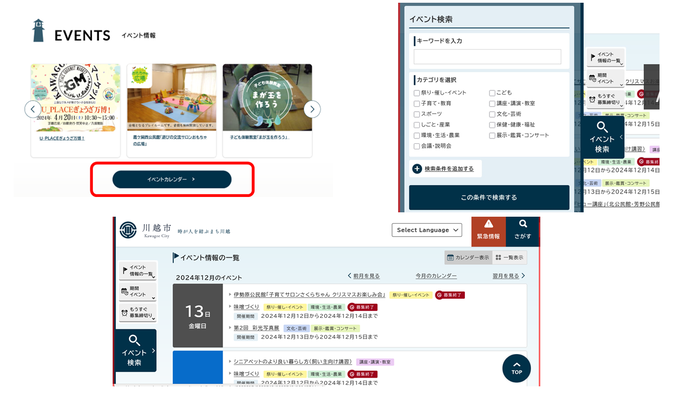Check the 講座・講演・教室 category checkbox
This screenshot has width=700, height=394.
coord(492,104)
